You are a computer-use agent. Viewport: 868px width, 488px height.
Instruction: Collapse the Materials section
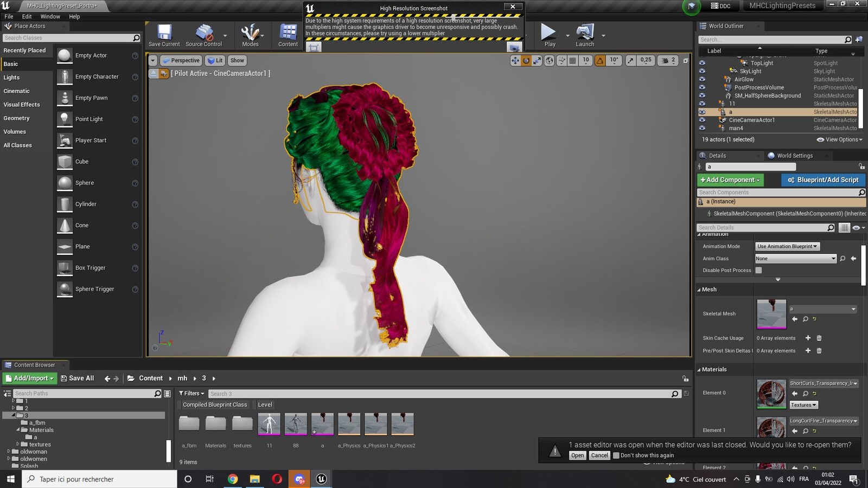coord(699,370)
